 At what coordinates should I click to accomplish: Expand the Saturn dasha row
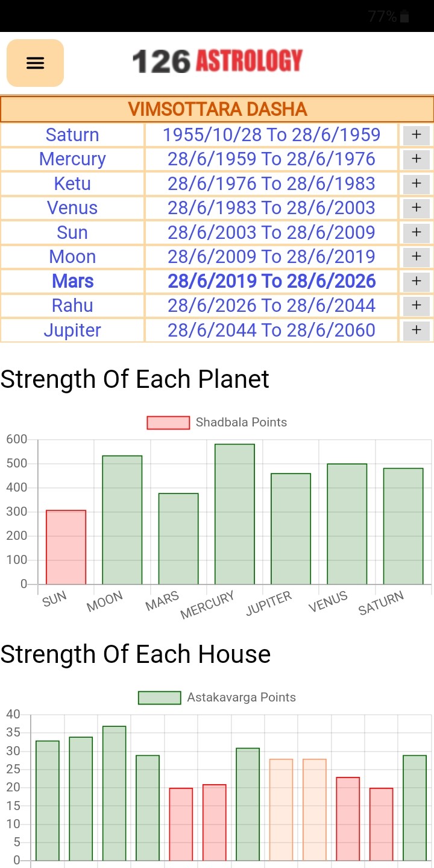(x=416, y=135)
